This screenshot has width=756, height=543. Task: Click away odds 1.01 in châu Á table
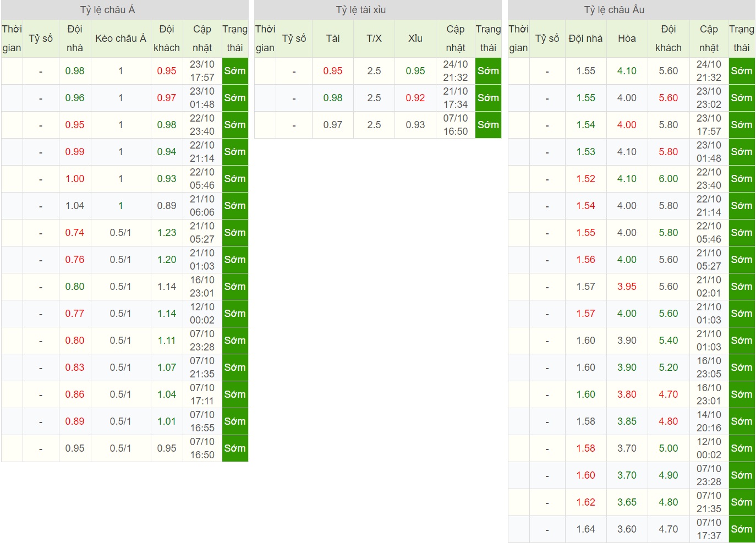click(x=167, y=421)
